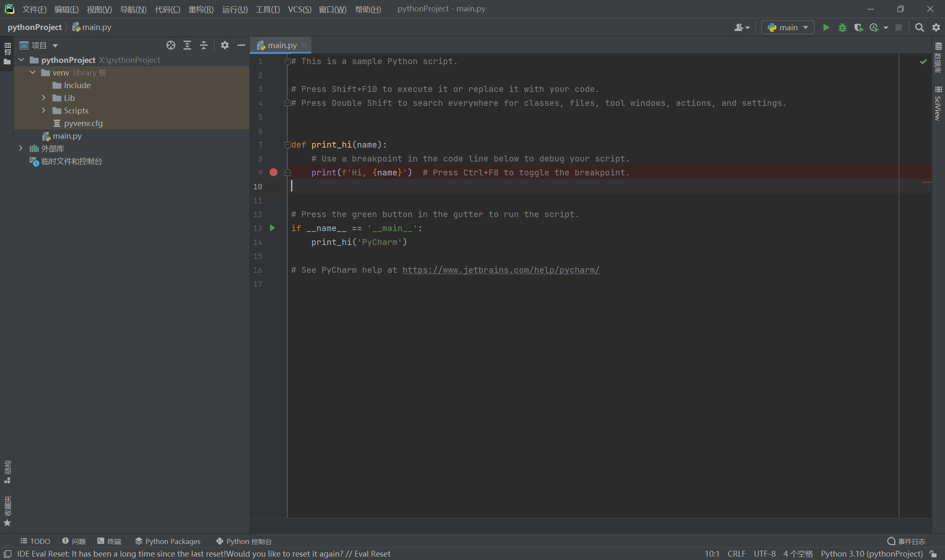
Task: Select pyvenv.cfg in the project tree
Action: pos(83,123)
